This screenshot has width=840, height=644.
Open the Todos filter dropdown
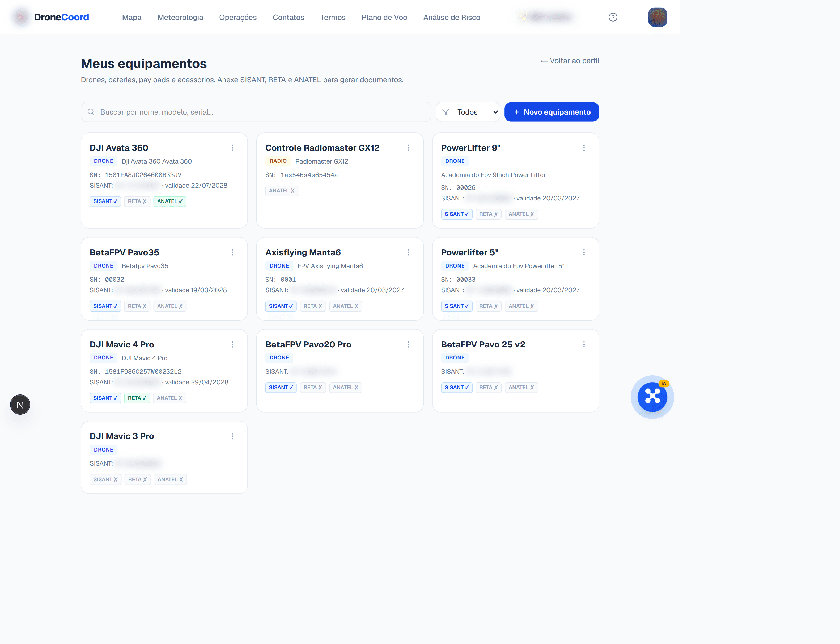pyautogui.click(x=468, y=112)
